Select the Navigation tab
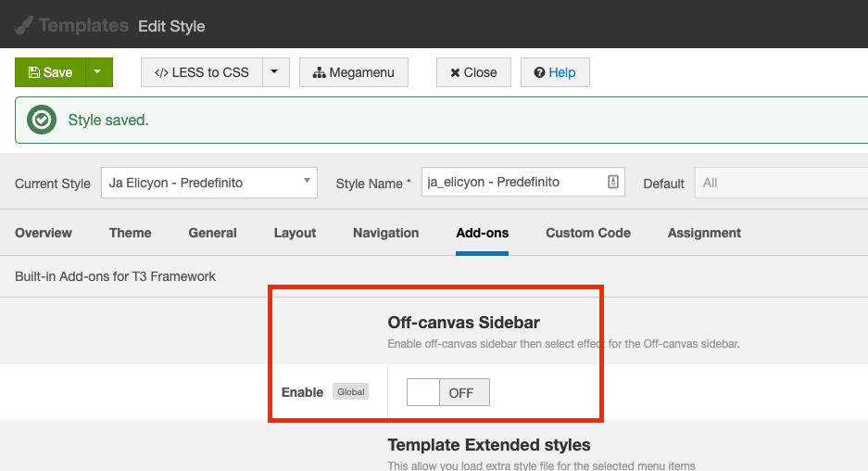 385,233
